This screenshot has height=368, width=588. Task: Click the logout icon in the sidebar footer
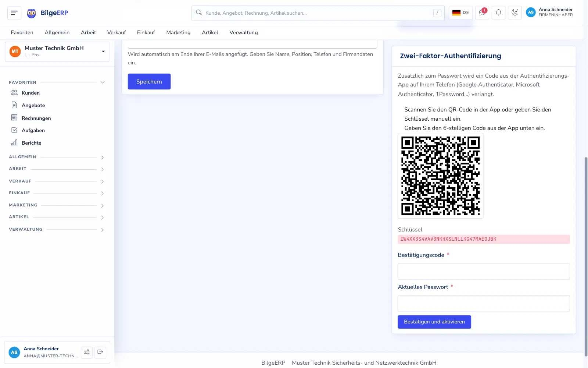click(x=100, y=352)
